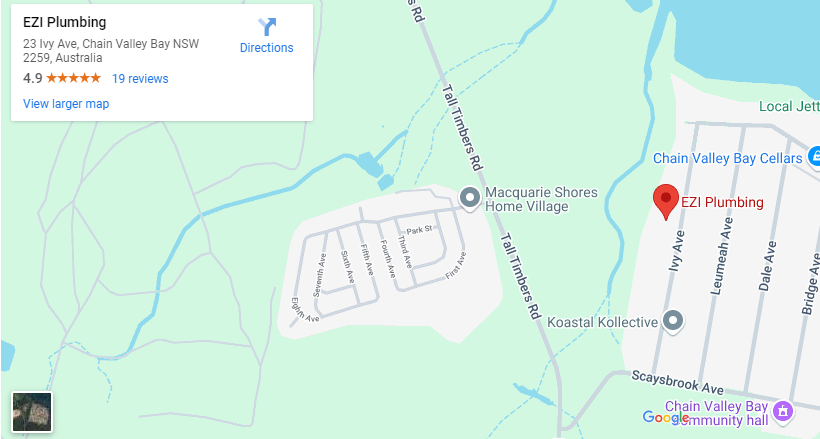The width and height of the screenshot is (820, 439).
Task: Click the Community hall purple icon
Action: (783, 411)
